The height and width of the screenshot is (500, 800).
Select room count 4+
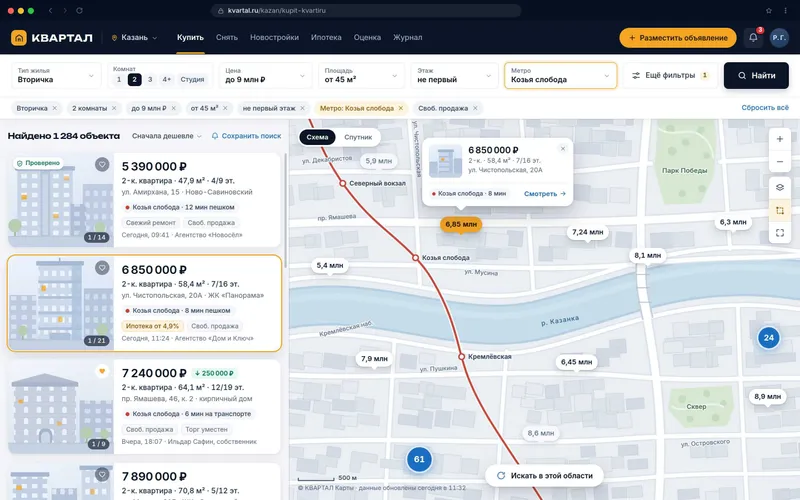[x=166, y=79]
